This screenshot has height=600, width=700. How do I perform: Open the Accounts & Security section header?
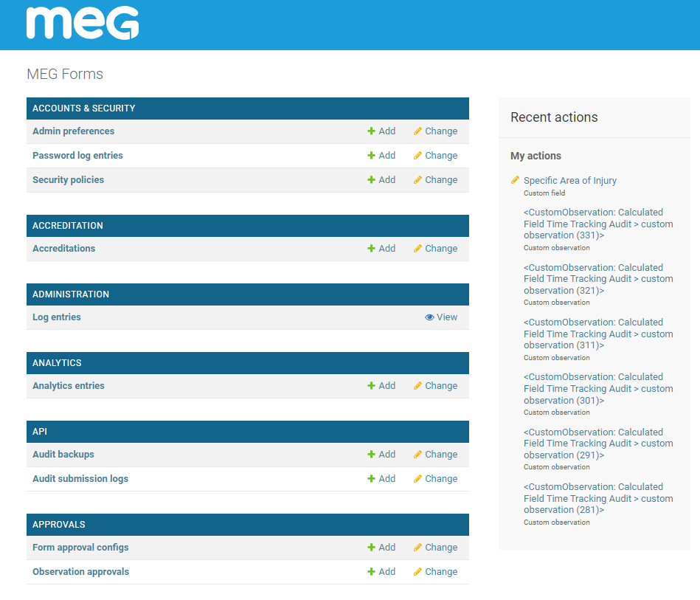pos(84,108)
